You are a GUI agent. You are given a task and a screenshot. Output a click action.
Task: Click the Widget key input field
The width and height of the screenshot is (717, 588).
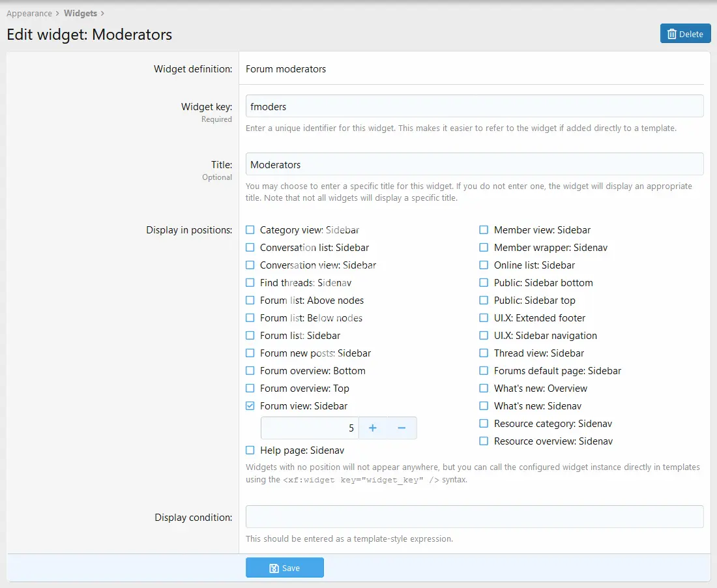point(474,106)
